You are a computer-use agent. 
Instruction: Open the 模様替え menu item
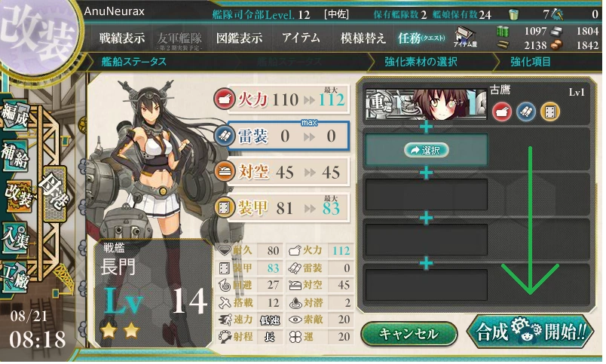[x=363, y=38]
